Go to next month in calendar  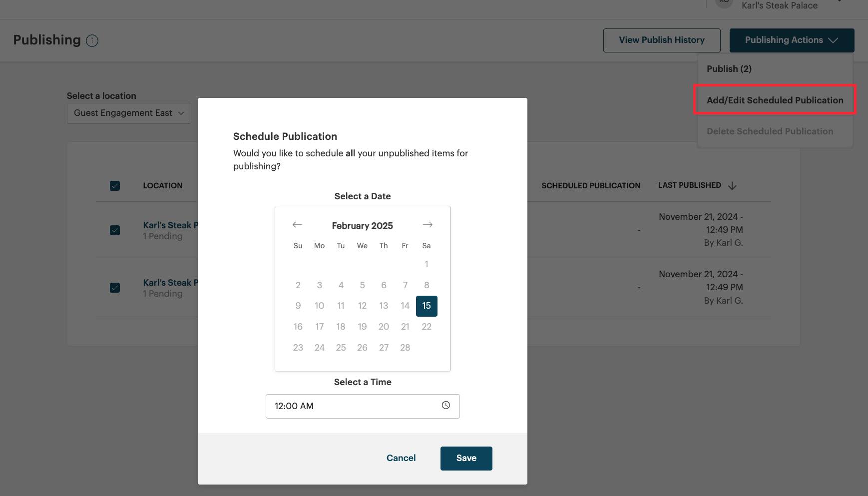click(428, 225)
